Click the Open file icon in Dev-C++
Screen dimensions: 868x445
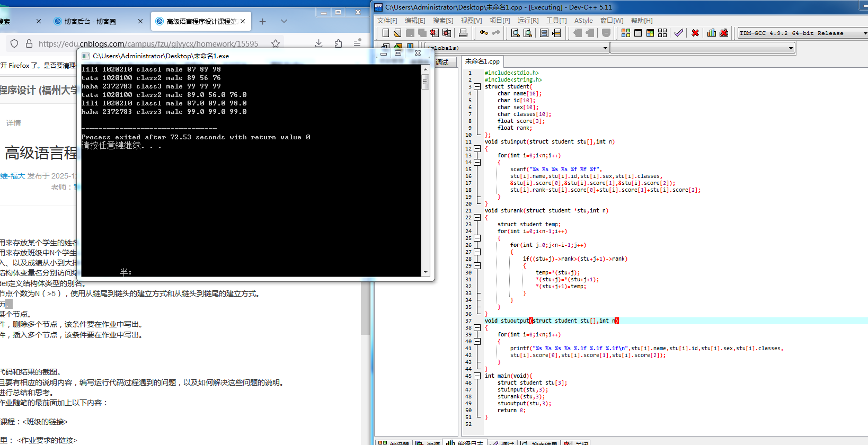(x=397, y=33)
